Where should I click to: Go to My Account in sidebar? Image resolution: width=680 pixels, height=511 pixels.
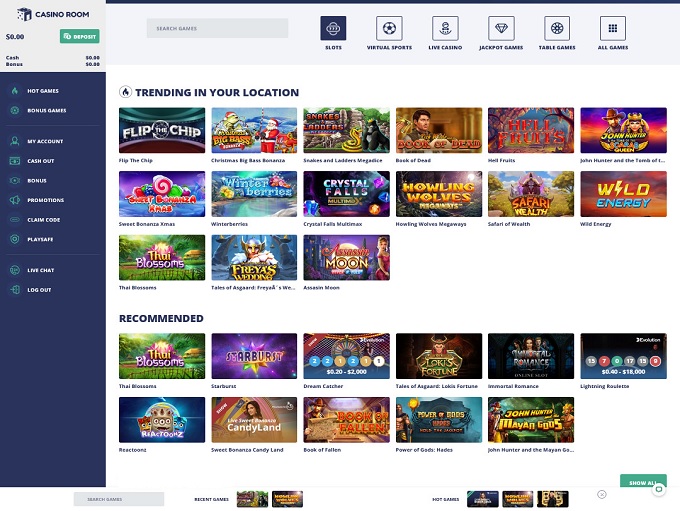coord(44,141)
